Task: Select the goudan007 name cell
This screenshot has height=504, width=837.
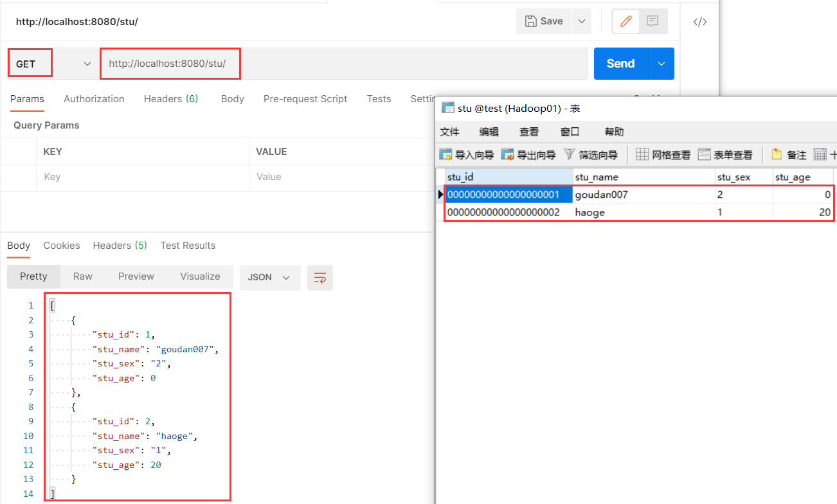Action: click(643, 194)
